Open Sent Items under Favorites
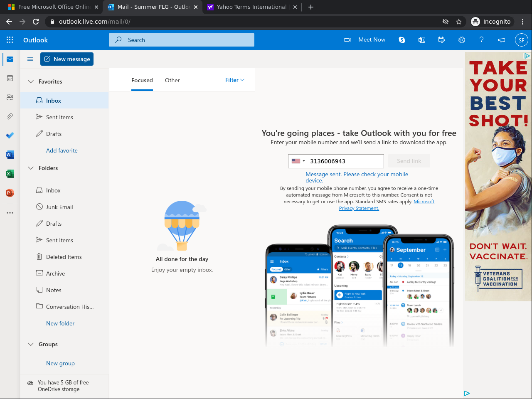This screenshot has width=532, height=399. (x=64, y=117)
